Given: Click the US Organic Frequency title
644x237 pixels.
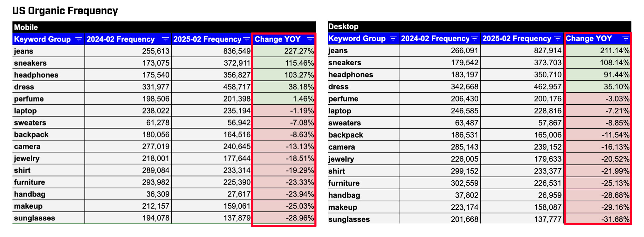Looking at the screenshot, I should pyautogui.click(x=65, y=11).
